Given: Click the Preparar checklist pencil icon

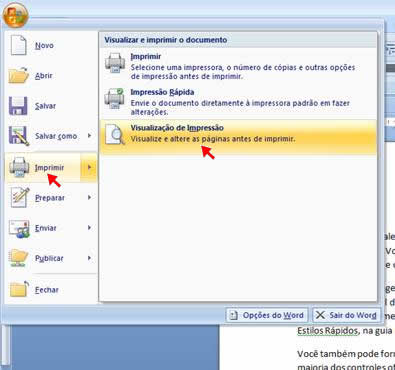Looking at the screenshot, I should (20, 197).
